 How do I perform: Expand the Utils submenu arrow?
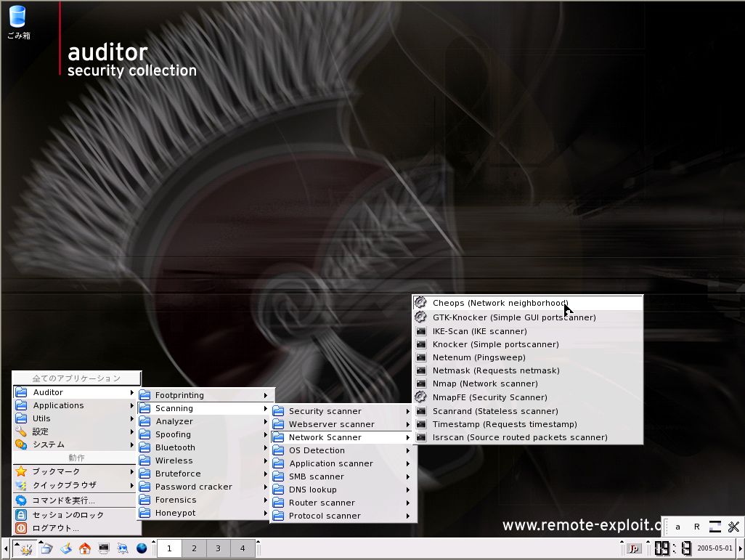[x=131, y=418]
